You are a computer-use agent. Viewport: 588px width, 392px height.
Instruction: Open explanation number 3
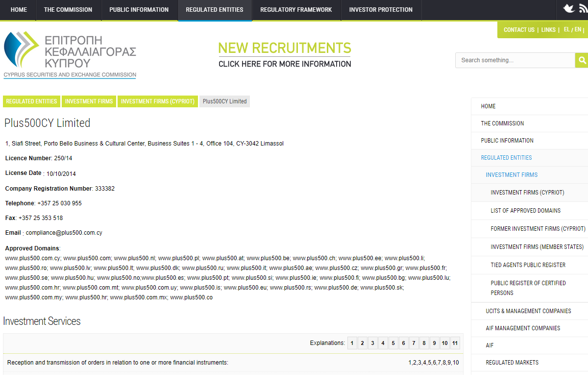pyautogui.click(x=372, y=343)
